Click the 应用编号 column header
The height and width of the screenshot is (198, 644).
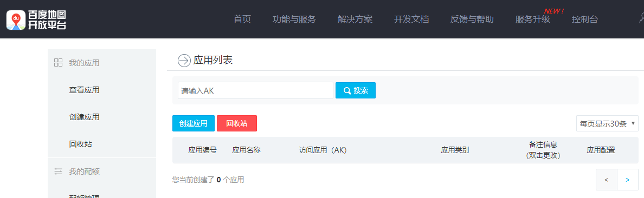tap(203, 150)
